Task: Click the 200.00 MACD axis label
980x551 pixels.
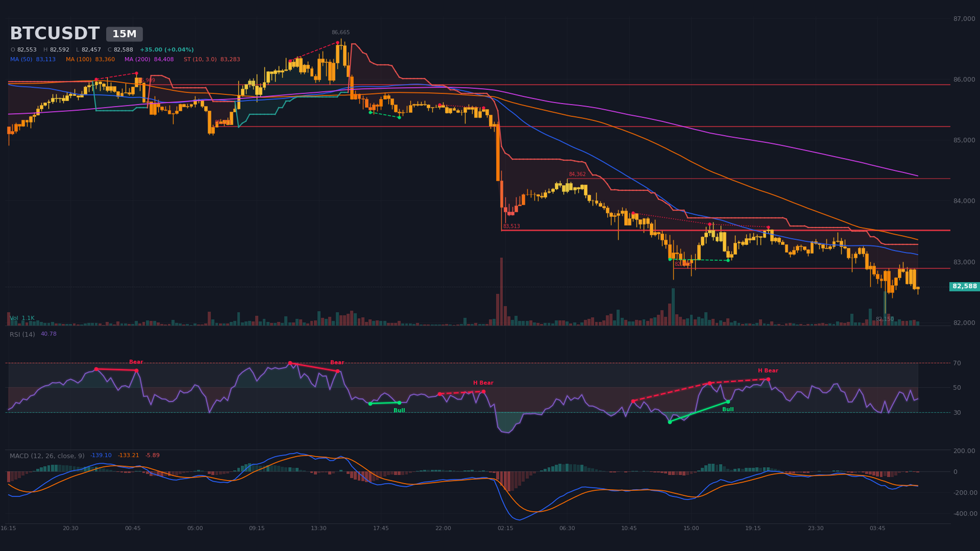Action: coord(964,451)
